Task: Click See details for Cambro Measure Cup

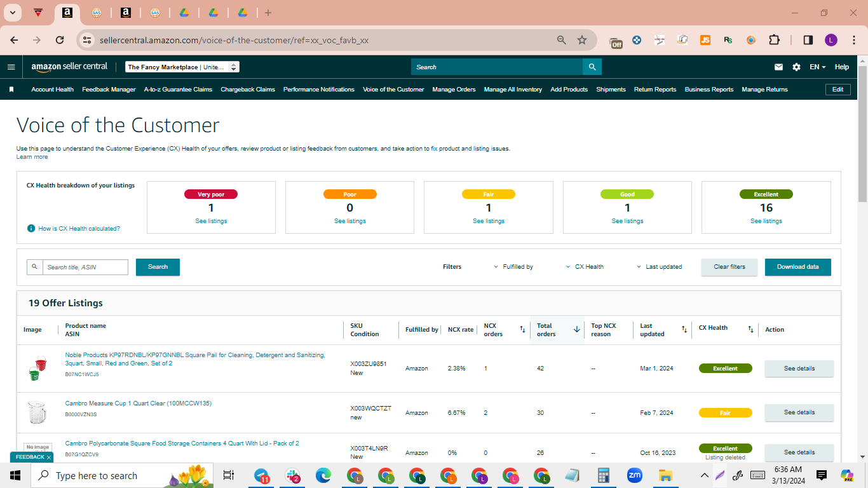Action: 799,412
